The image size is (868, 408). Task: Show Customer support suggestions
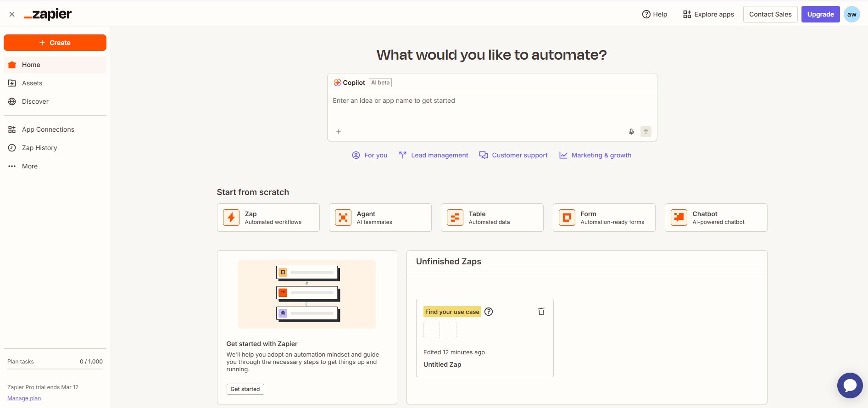click(x=513, y=155)
